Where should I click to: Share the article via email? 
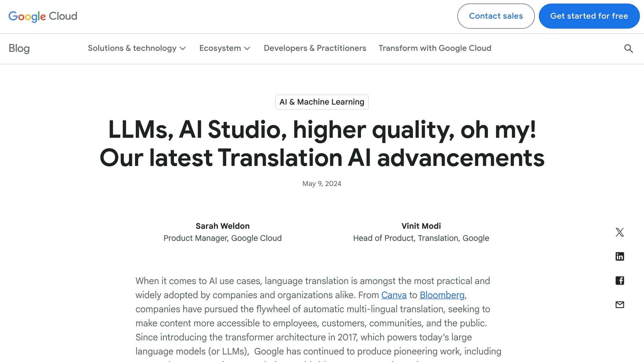click(619, 304)
